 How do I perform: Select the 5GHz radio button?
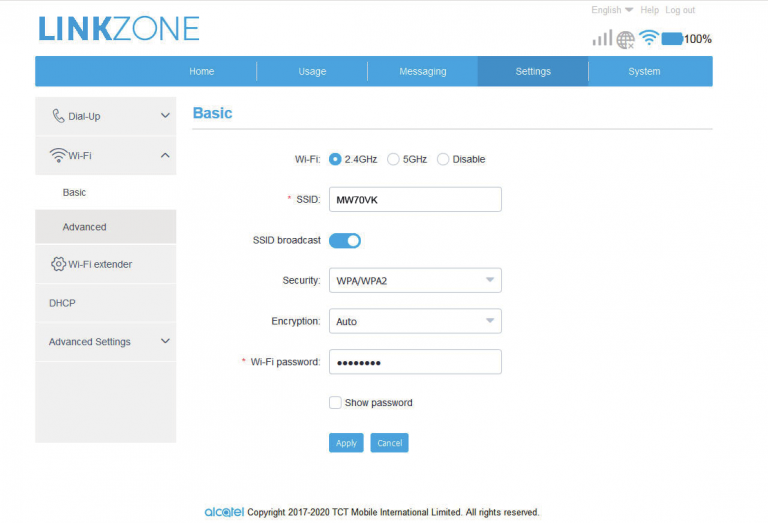[393, 159]
